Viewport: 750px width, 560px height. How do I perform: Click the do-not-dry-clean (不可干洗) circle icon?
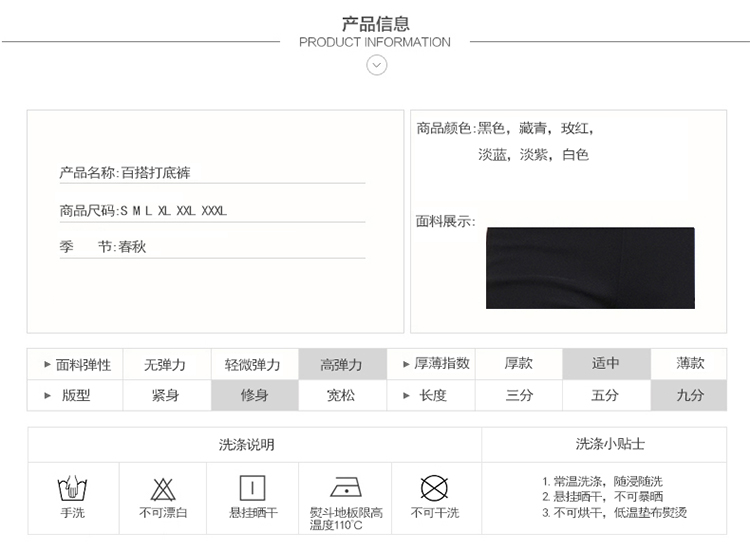tap(434, 489)
